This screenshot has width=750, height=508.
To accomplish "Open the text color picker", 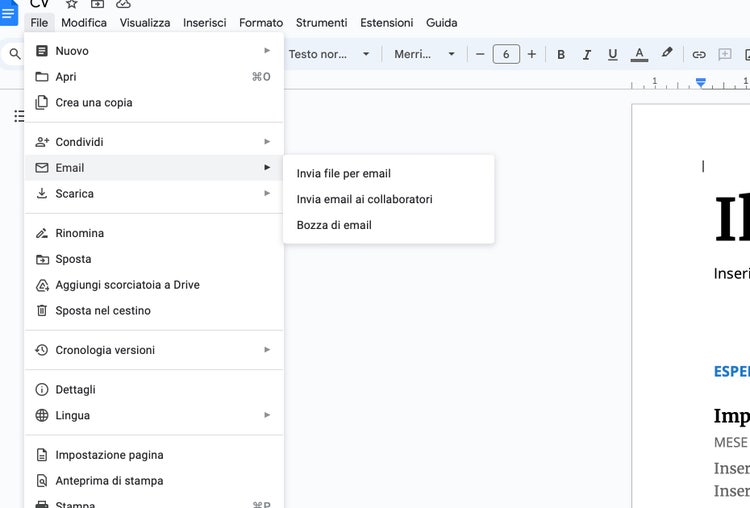I will pos(640,54).
